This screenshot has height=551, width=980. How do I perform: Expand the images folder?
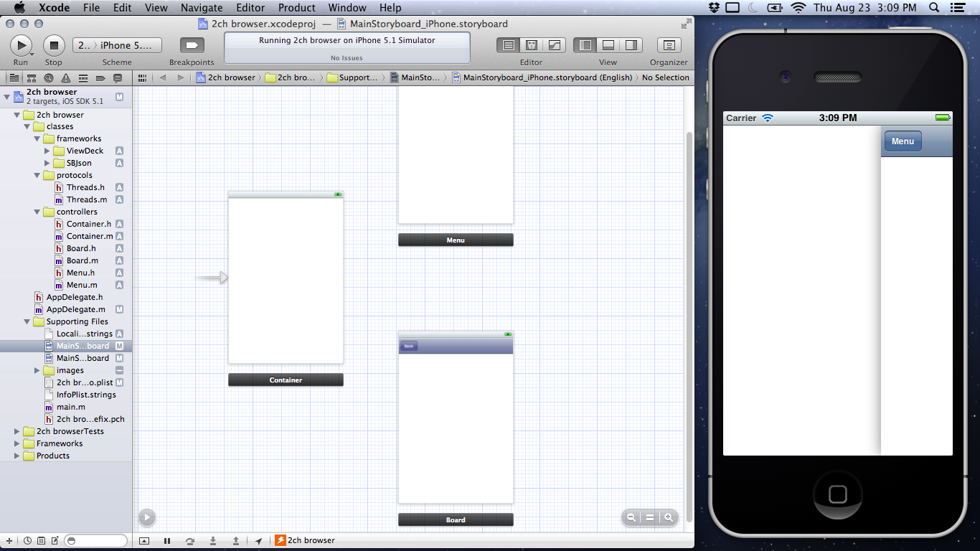click(37, 370)
